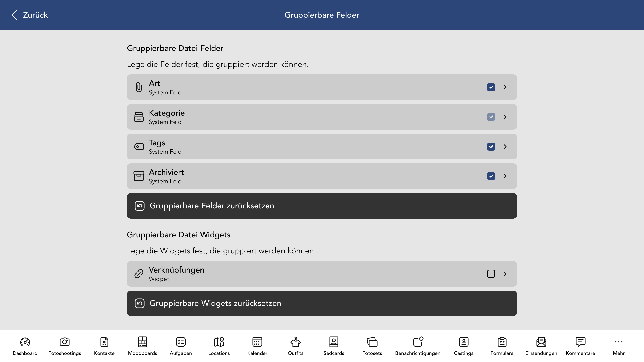Expand the Art row chevron
Image resolution: width=644 pixels, height=362 pixels.
[x=505, y=87]
